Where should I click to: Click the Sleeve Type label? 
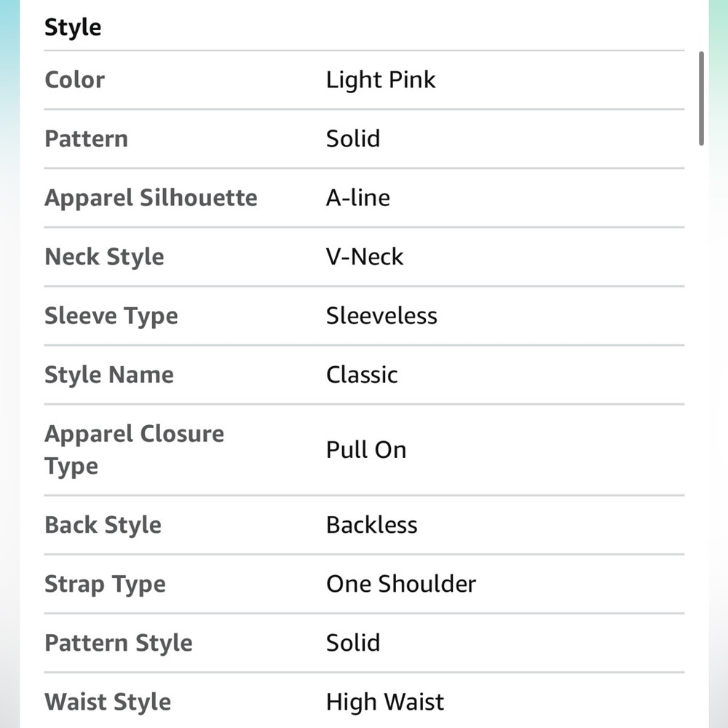tap(111, 316)
